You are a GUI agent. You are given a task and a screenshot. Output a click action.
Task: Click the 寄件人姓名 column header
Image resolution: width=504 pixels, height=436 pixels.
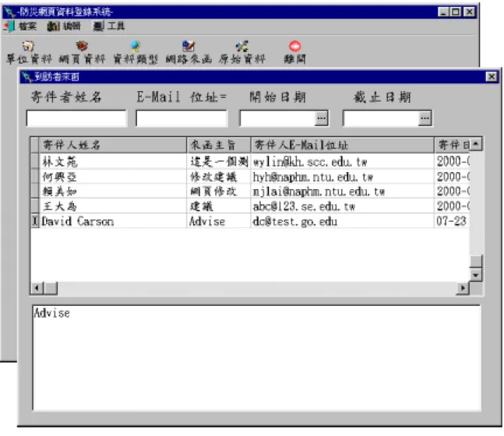(112, 145)
